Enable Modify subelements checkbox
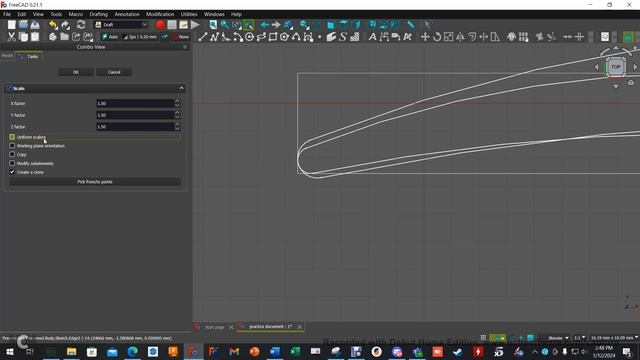This screenshot has height=360, width=640. pos(12,163)
